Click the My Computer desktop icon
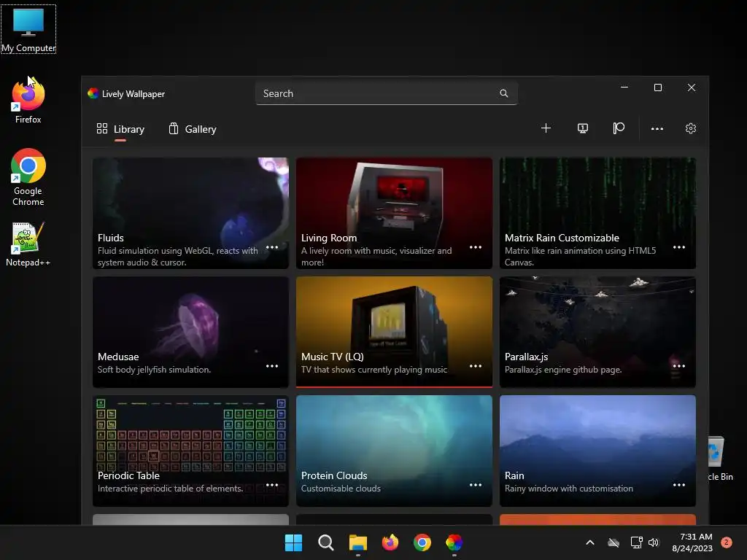The image size is (747, 560). click(x=28, y=29)
